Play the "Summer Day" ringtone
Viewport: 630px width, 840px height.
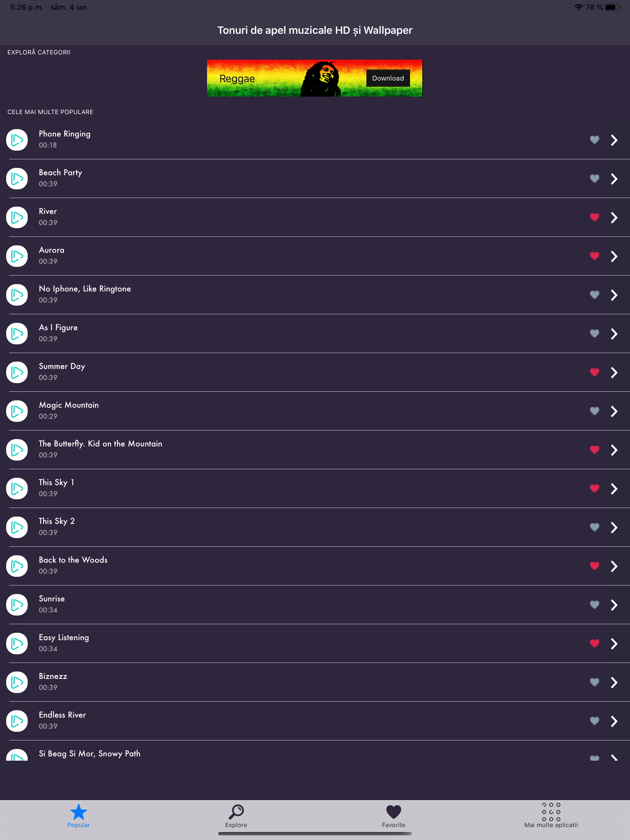click(x=17, y=372)
